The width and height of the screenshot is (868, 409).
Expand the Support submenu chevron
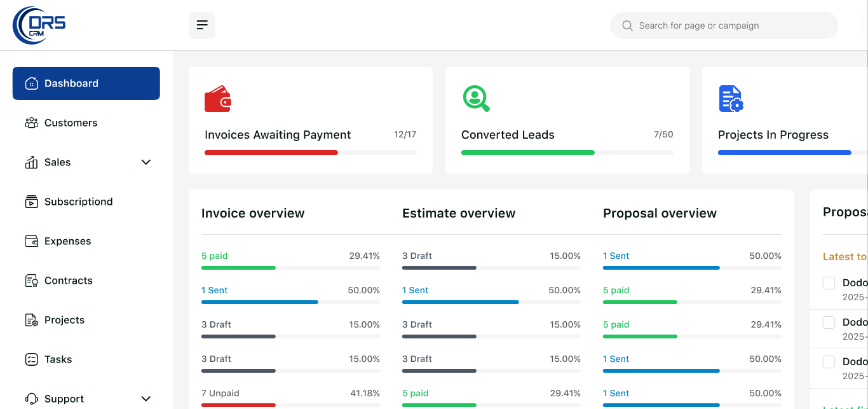(x=146, y=399)
